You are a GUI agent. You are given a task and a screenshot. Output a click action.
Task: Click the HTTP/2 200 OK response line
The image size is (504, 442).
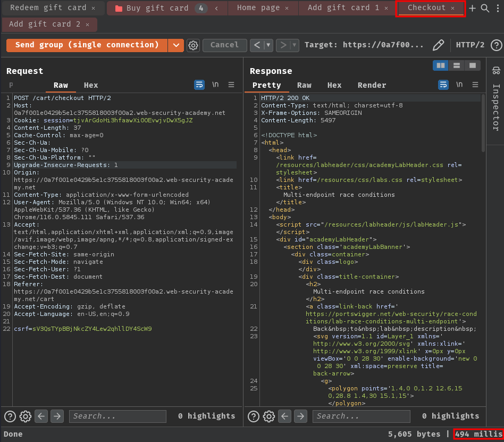[285, 98]
